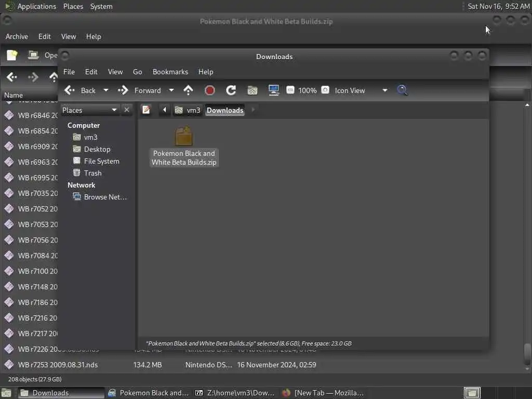This screenshot has width=532, height=399.
Task: Click the workspace switcher in bottom panel
Action: [472, 393]
